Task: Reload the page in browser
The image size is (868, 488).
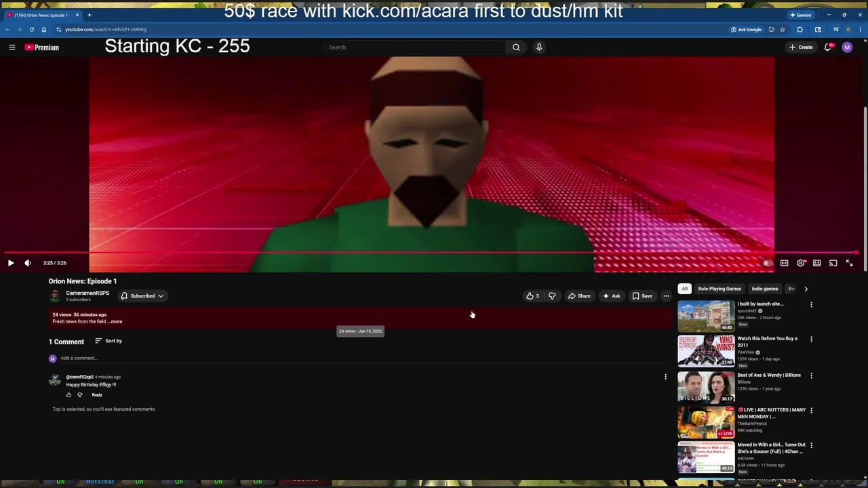Action: click(x=31, y=30)
